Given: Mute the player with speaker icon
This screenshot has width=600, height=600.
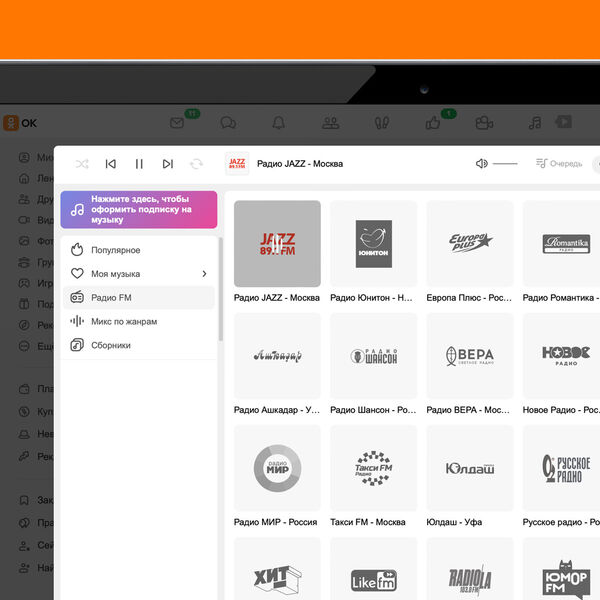Looking at the screenshot, I should click(482, 163).
